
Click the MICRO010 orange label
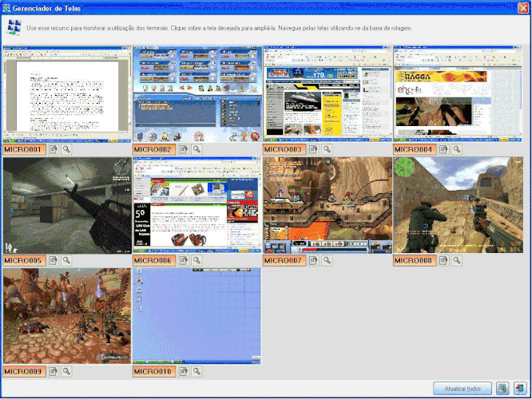tap(154, 372)
